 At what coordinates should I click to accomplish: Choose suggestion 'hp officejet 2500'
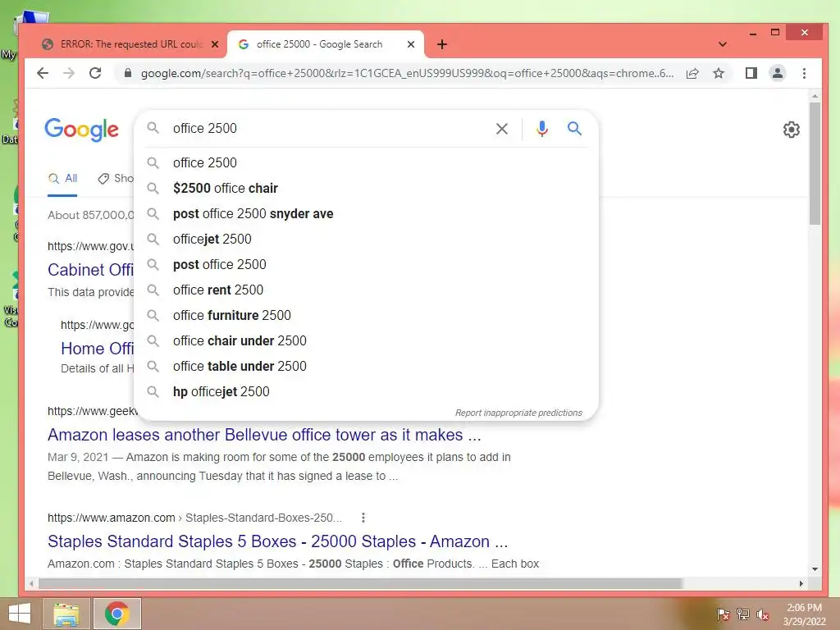366,391
